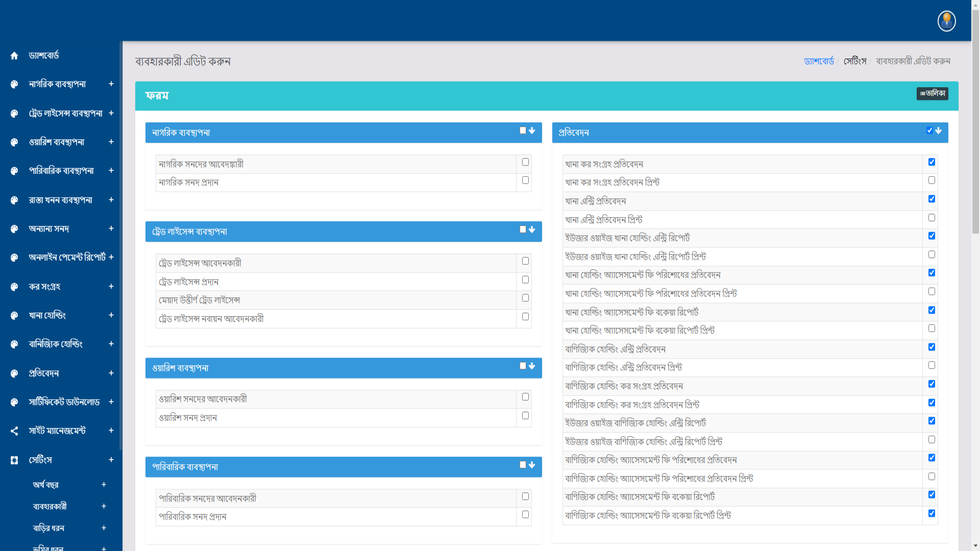Click the palette icon beside কর সংগ্রহ

[14, 287]
